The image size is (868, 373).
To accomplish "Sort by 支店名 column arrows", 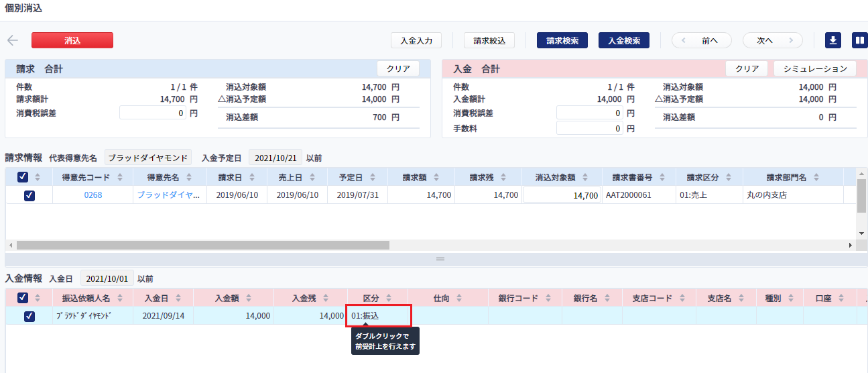I will [x=742, y=298].
